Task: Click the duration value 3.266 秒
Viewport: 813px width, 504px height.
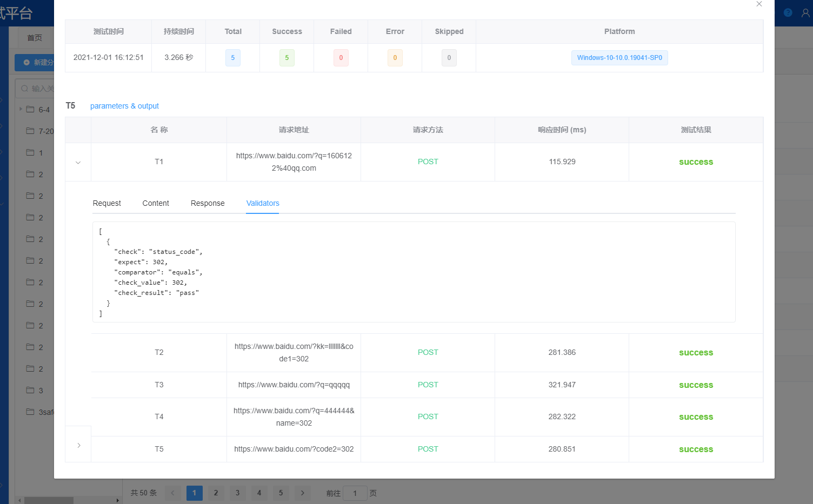Action: (x=179, y=57)
